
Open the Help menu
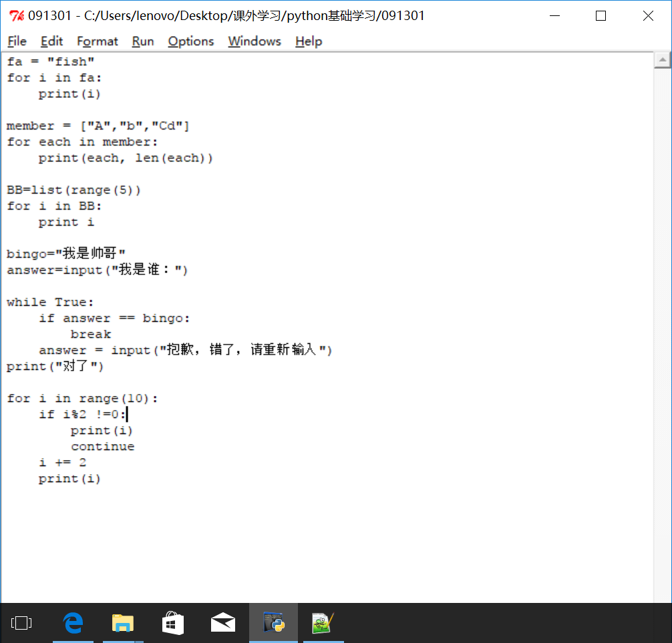[x=309, y=41]
